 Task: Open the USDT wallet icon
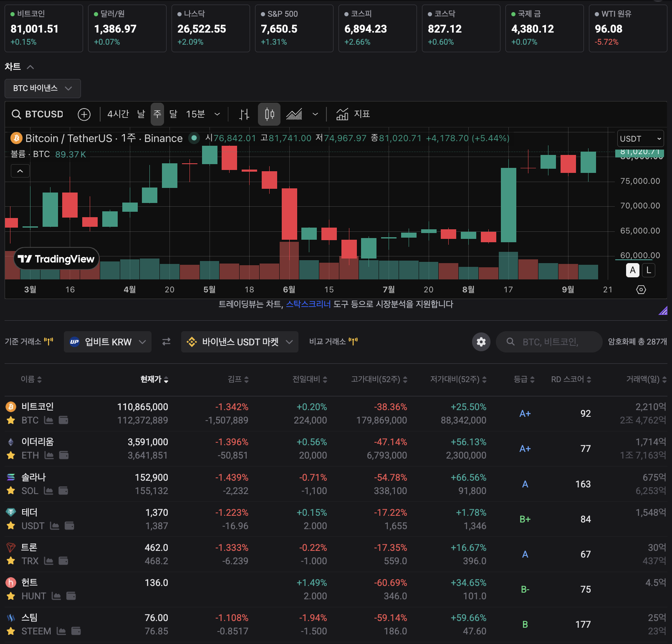[70, 526]
